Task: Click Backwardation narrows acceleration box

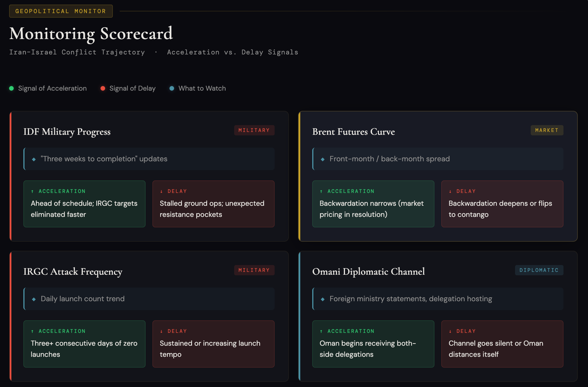Action: pyautogui.click(x=373, y=204)
